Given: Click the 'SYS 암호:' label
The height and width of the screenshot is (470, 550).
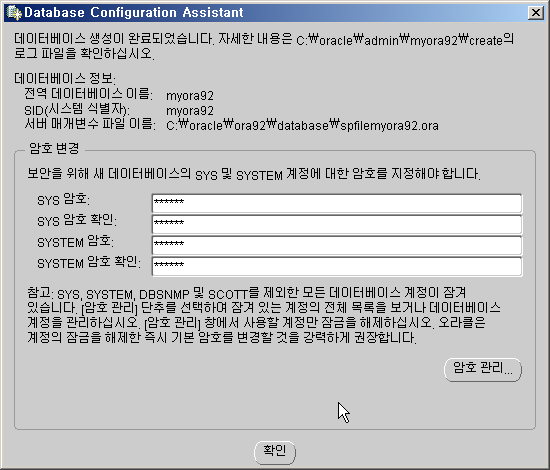Looking at the screenshot, I should click(63, 200).
